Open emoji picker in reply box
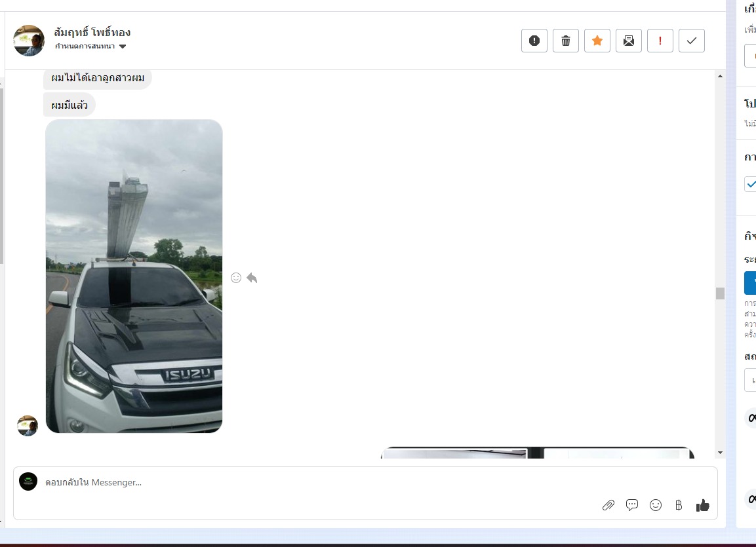Screen dimensions: 756x547 click(x=656, y=505)
